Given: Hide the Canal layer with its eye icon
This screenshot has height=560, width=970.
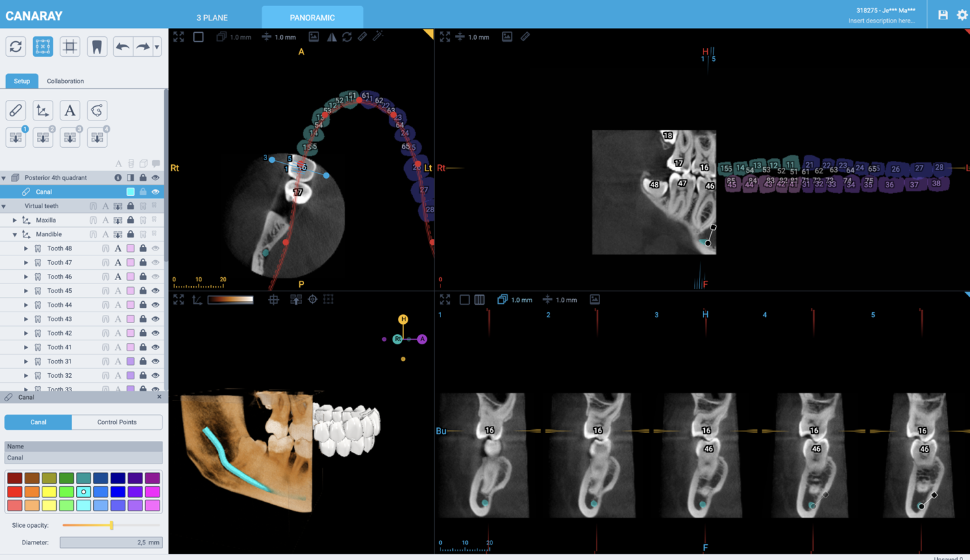Looking at the screenshot, I should tap(156, 192).
